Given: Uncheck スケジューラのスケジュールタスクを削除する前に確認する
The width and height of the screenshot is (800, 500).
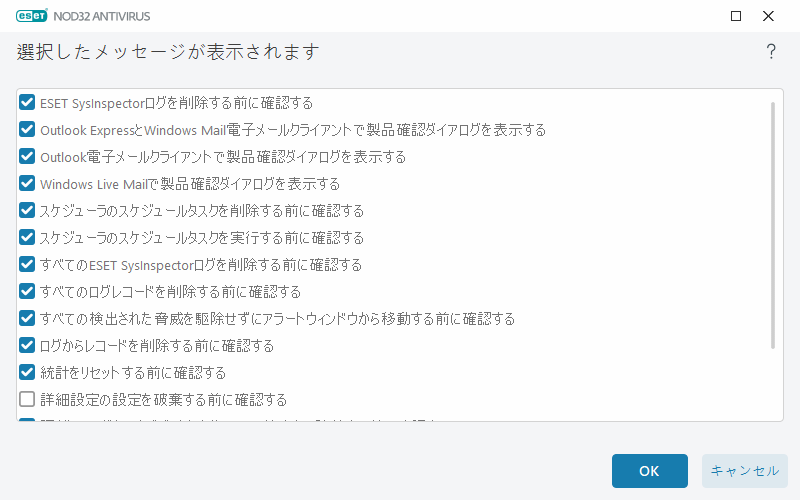Looking at the screenshot, I should (x=27, y=210).
